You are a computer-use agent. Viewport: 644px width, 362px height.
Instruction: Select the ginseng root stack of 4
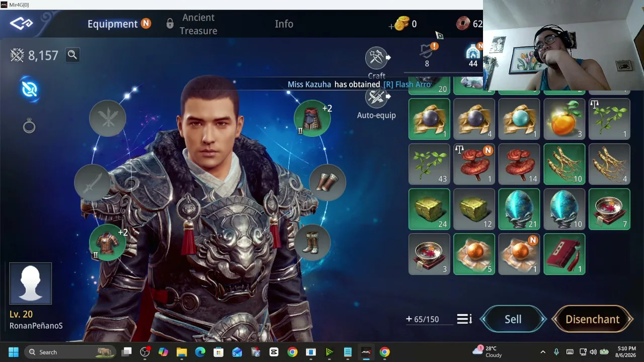[609, 164]
